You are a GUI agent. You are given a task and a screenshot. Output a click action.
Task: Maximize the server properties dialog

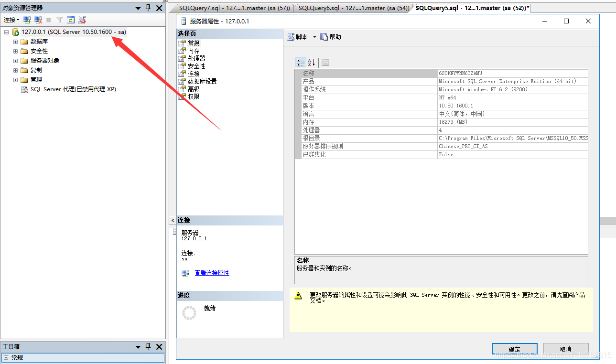566,21
